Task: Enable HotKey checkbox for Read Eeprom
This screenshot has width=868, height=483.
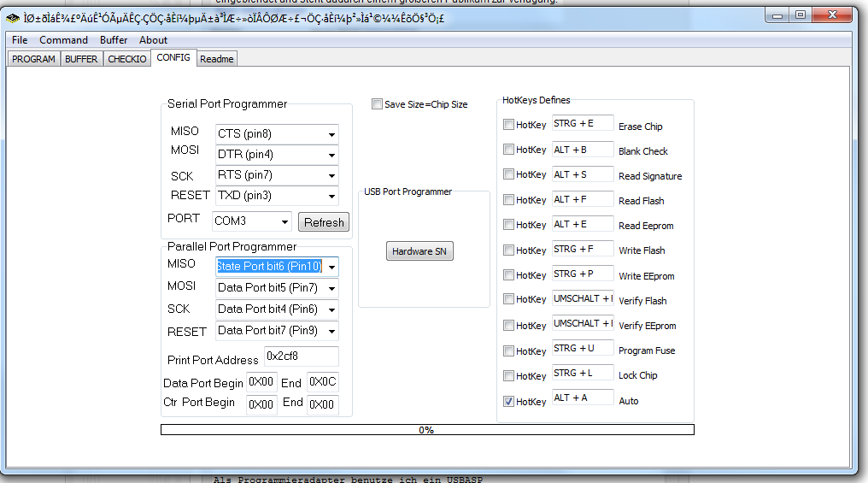Action: pyautogui.click(x=508, y=224)
